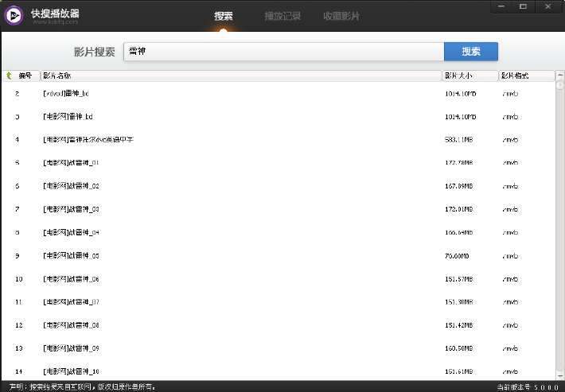Image resolution: width=565 pixels, height=392 pixels.
Task: Click row number 2 in 编号 column
Action: click(17, 94)
